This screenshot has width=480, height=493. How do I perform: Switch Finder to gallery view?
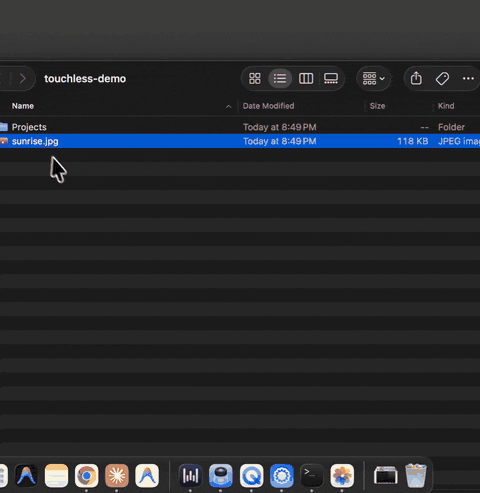click(331, 79)
